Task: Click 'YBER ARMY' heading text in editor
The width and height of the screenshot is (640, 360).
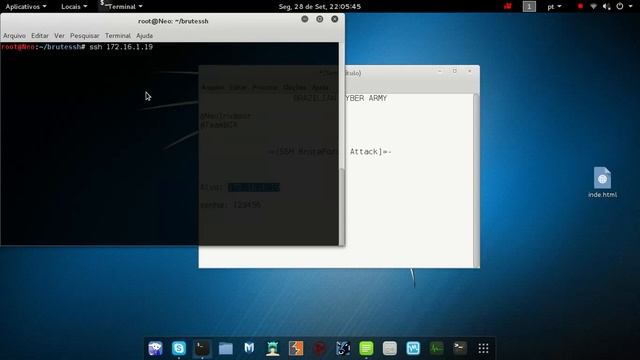Action: [x=366, y=98]
